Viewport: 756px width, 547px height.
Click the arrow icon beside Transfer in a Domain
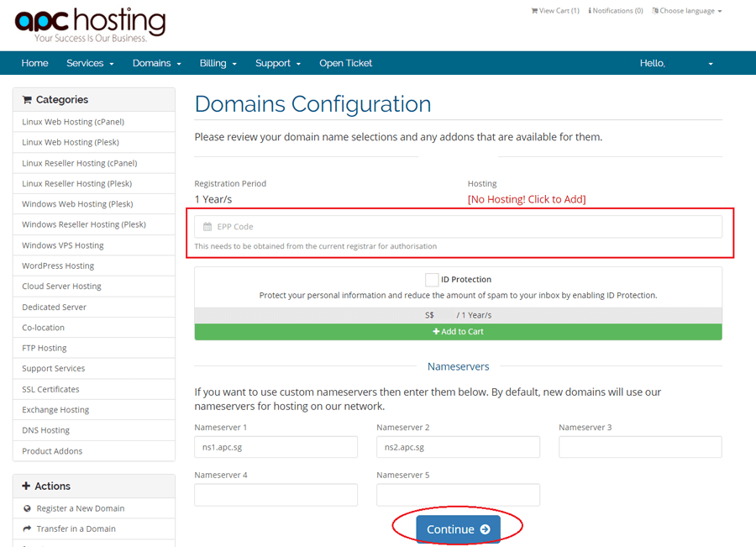click(x=27, y=529)
